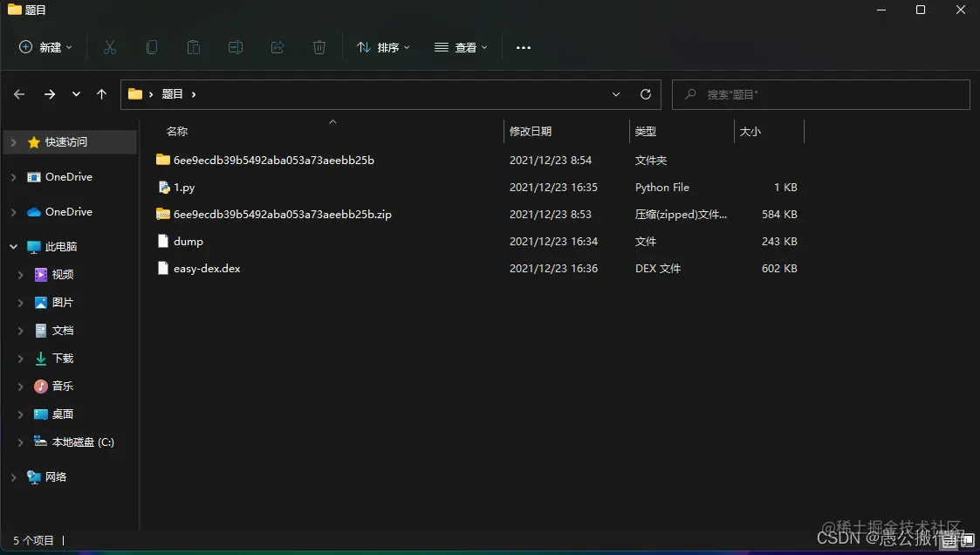Viewport: 980px width, 555px height.
Task: Click 题目 in the address bar path
Action: 173,94
